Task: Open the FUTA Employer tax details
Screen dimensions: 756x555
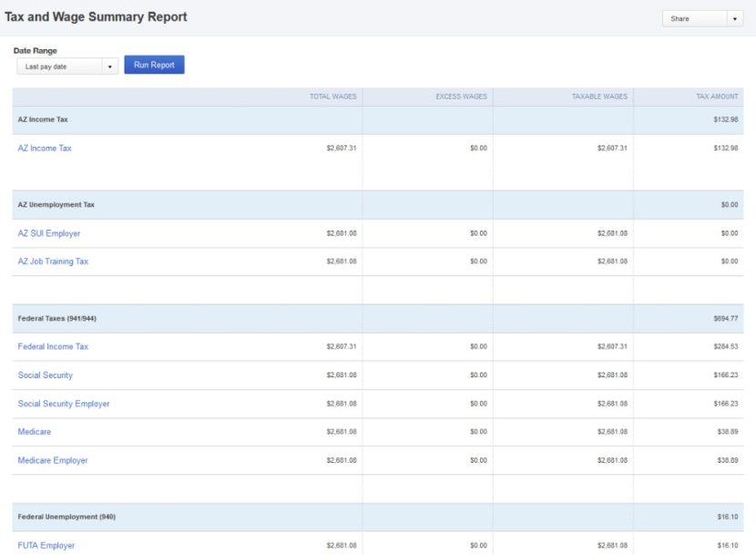Action: [x=45, y=544]
